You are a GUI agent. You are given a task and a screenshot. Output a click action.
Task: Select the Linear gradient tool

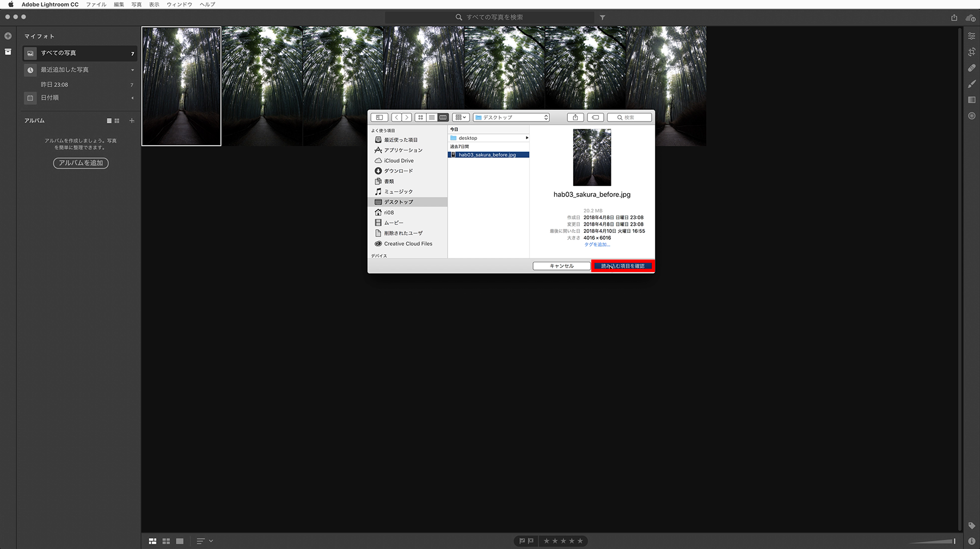coord(972,100)
